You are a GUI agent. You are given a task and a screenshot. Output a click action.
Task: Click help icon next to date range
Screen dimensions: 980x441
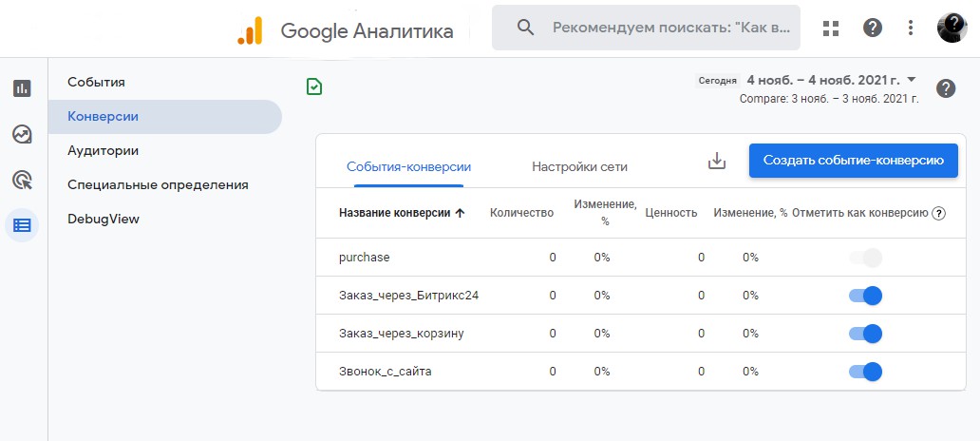945,88
